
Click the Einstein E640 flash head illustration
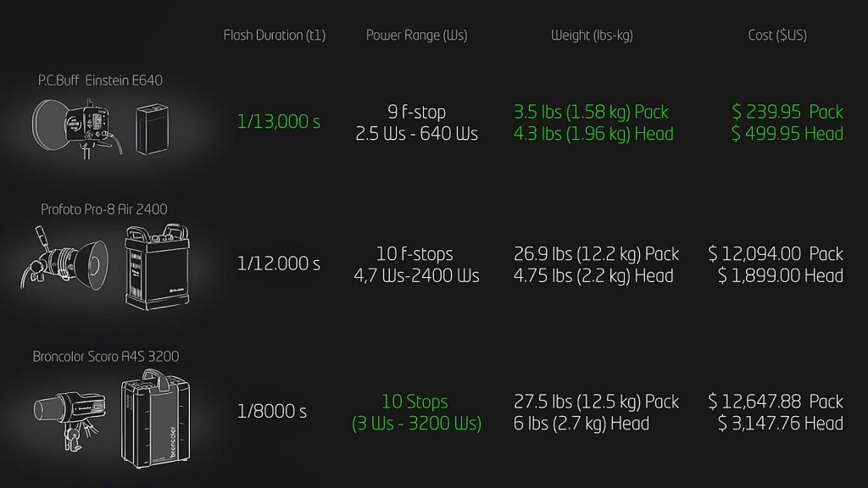pos(76,128)
